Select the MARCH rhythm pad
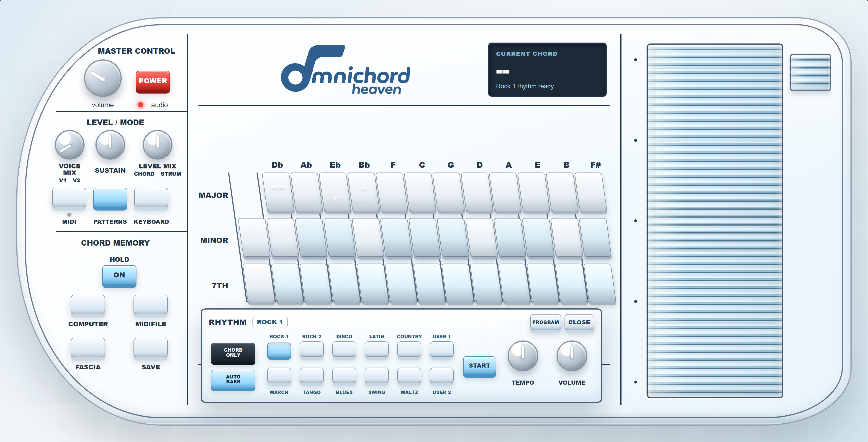 279,376
